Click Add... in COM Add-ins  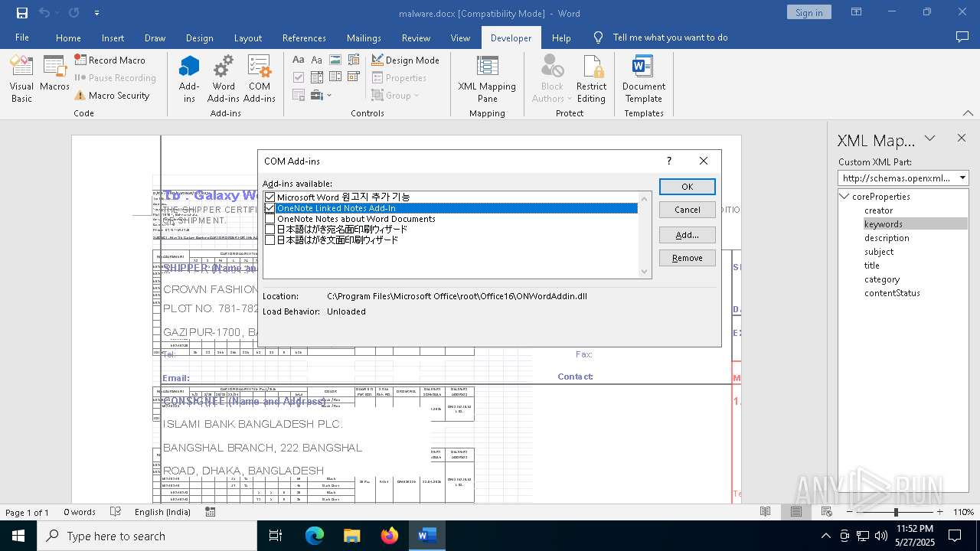(687, 235)
